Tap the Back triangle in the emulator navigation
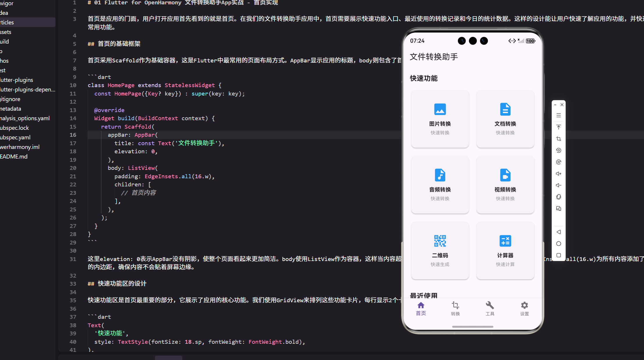 pos(558,232)
